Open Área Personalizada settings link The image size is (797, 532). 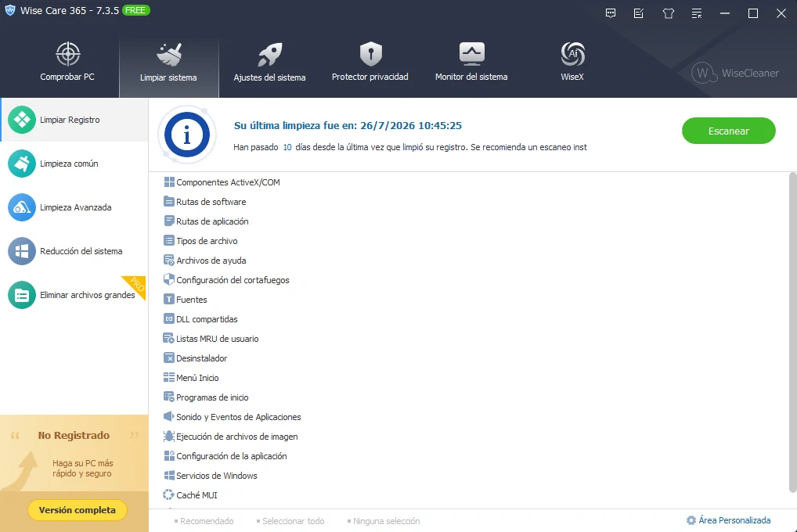tap(728, 520)
